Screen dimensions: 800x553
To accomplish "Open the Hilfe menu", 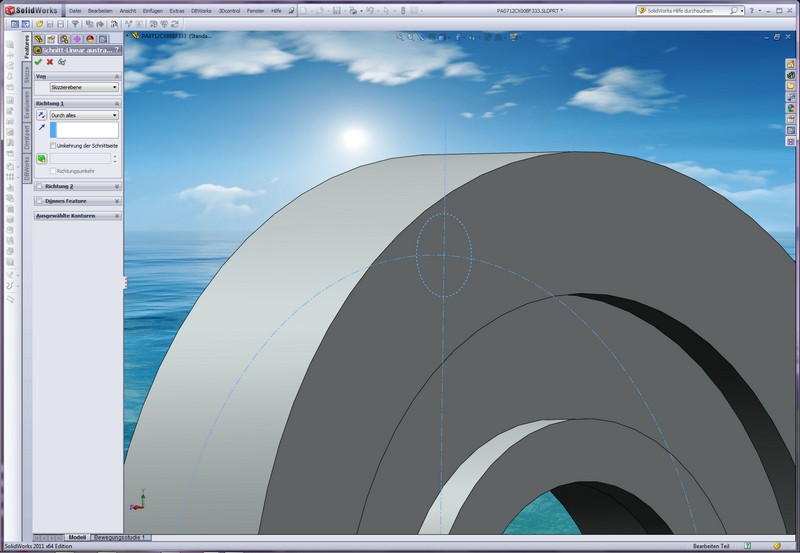I will (x=277, y=11).
